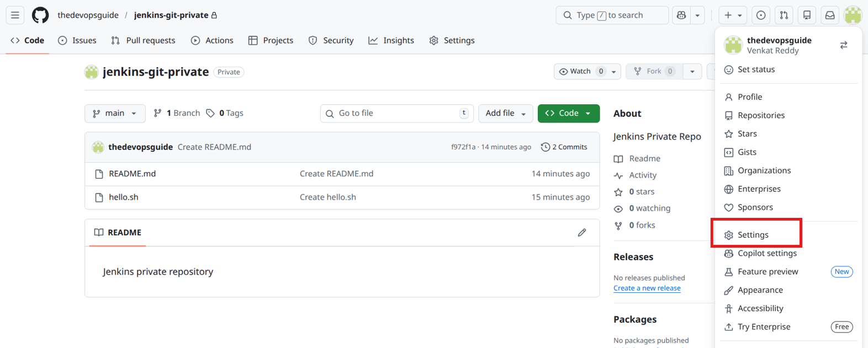The image size is (868, 348).
Task: Open the hamburger navigation menu
Action: (x=15, y=15)
